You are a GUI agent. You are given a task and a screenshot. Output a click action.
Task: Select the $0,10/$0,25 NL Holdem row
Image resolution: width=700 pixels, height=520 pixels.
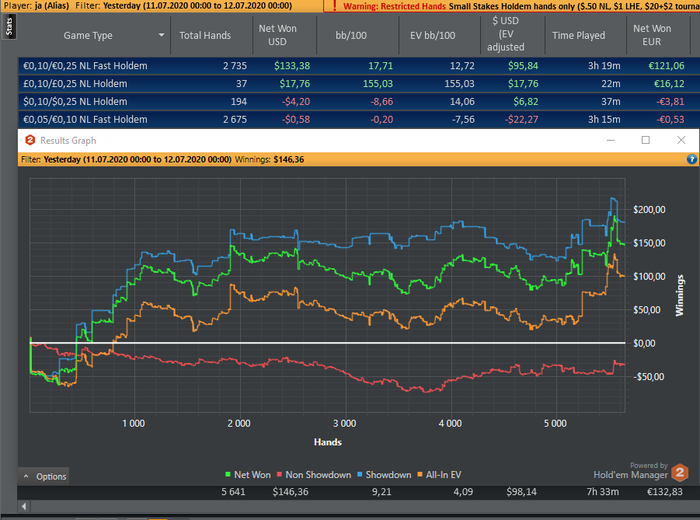[x=359, y=102]
